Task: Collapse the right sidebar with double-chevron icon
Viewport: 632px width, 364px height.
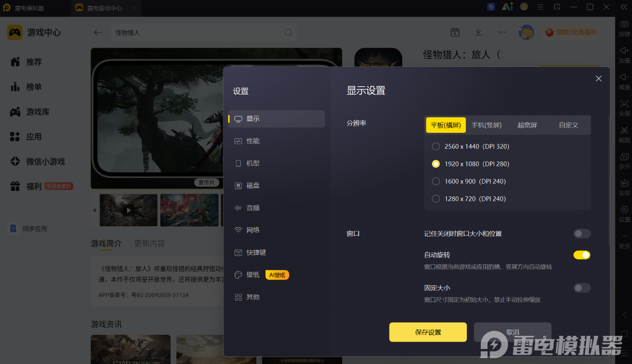Action: point(624,7)
